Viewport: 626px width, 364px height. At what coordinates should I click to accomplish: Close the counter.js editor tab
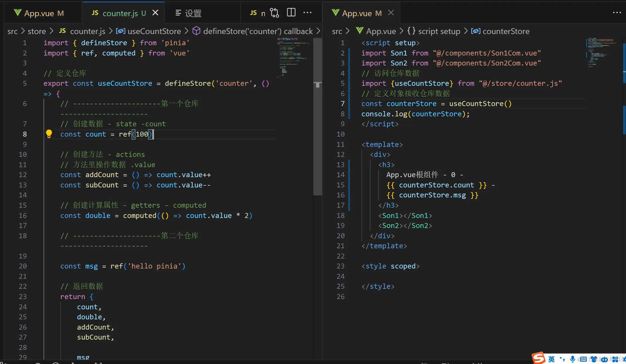pyautogui.click(x=155, y=13)
